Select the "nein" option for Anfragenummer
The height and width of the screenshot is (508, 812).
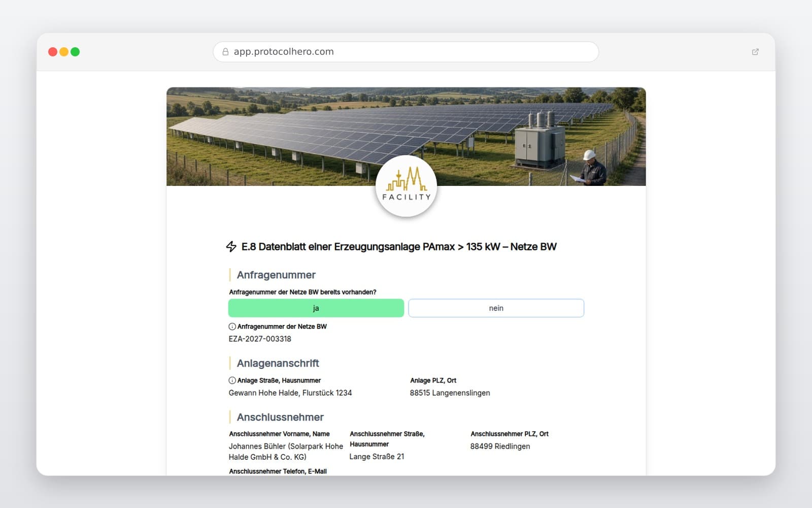pos(496,308)
